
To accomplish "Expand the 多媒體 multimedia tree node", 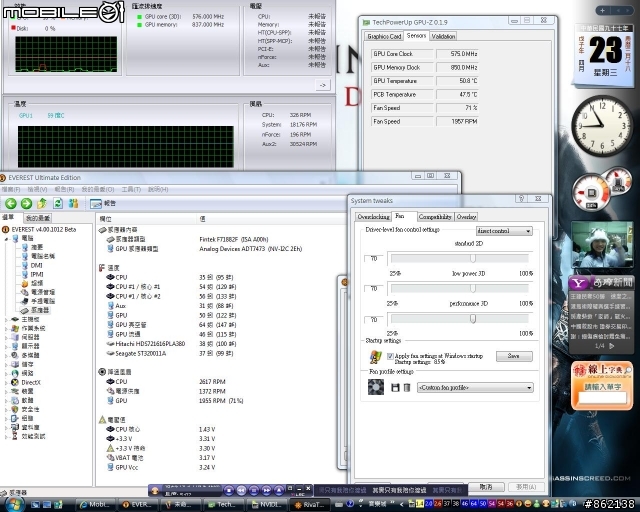I will point(6,355).
